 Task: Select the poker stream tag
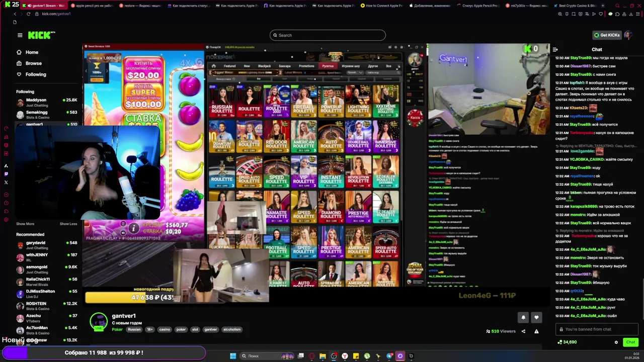click(x=181, y=329)
